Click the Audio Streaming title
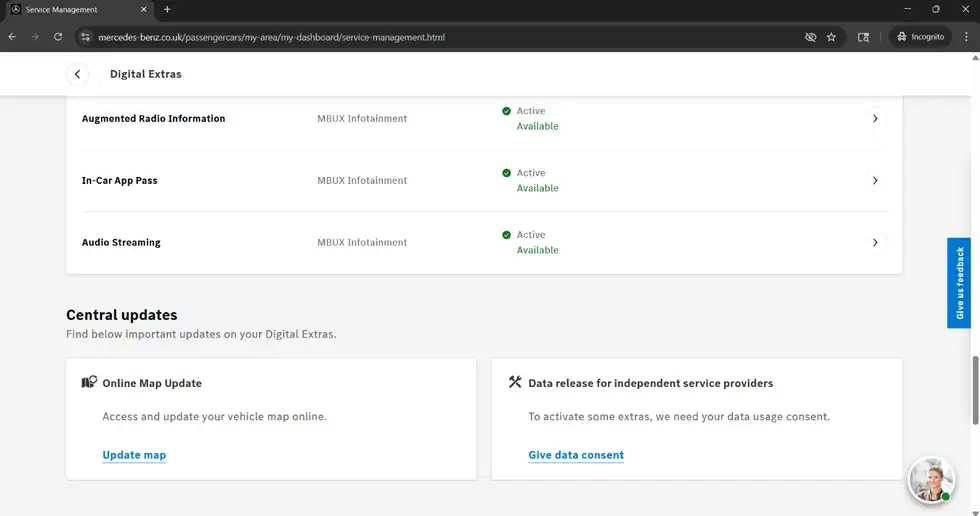This screenshot has width=980, height=516. (121, 242)
